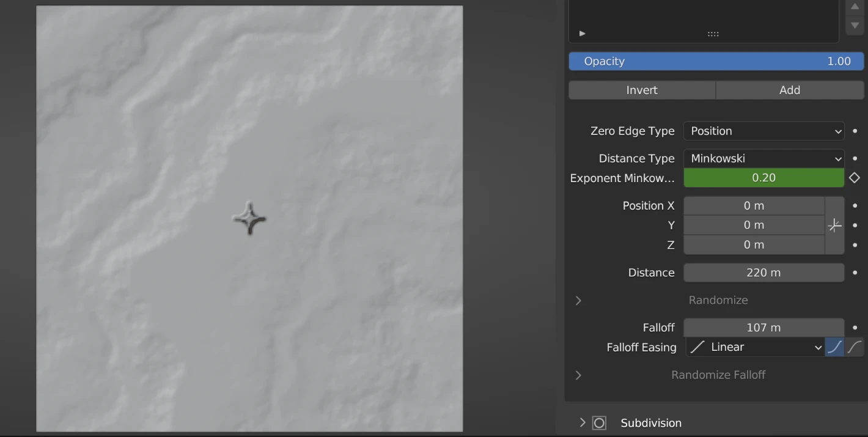Click the move-down arrow in the list
This screenshot has width=868, height=437.
855,25
